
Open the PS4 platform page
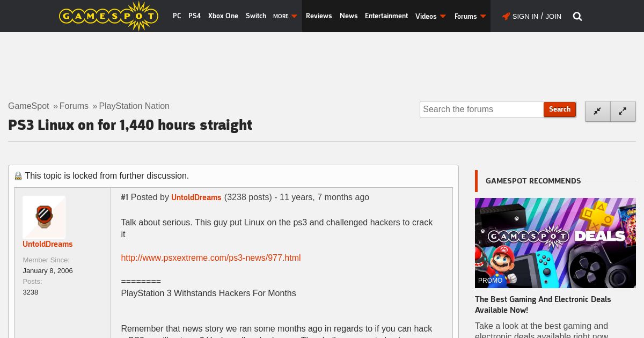pyautogui.click(x=194, y=16)
